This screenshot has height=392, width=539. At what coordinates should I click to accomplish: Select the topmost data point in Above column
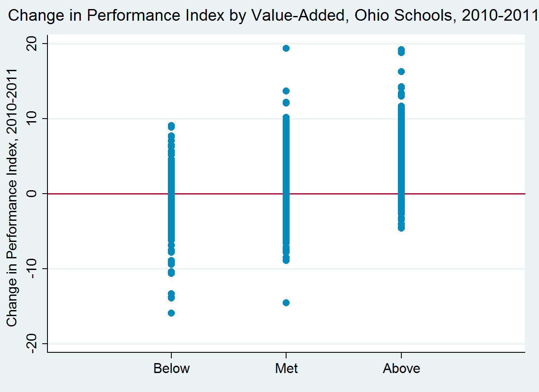[401, 50]
